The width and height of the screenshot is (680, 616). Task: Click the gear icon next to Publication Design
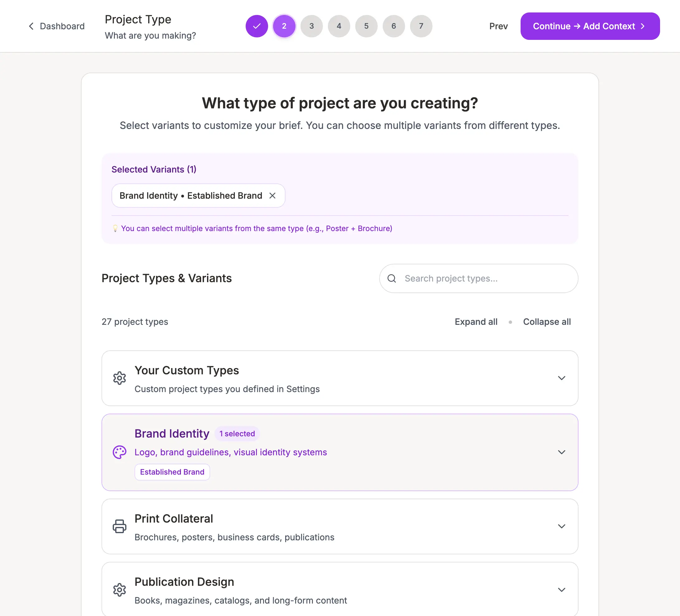[120, 590]
